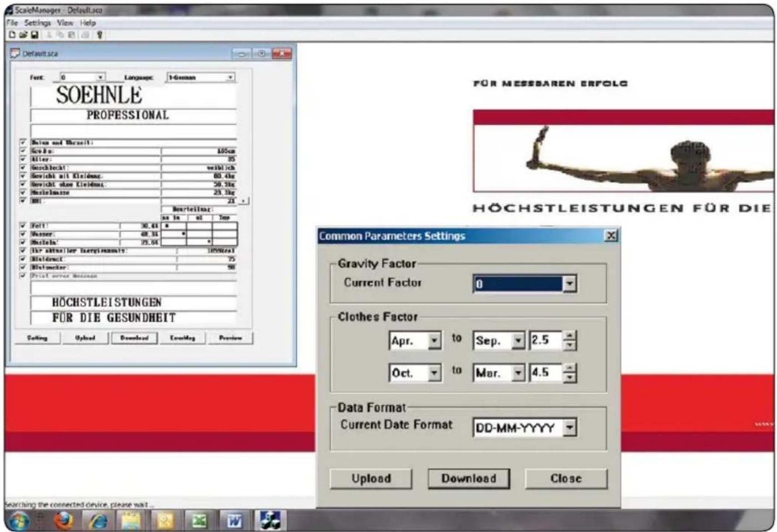Launch Internet Explorer from the taskbar
Image resolution: width=777 pixels, height=532 pixels.
pos(98,521)
